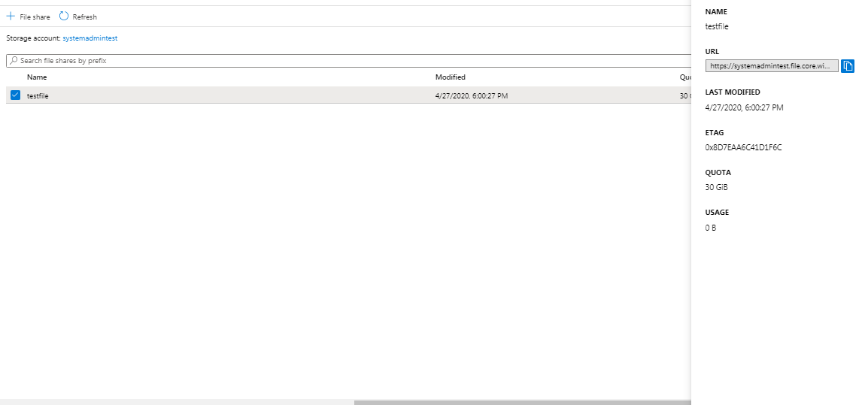
Task: Click the magnifier icon in search box
Action: coord(13,60)
